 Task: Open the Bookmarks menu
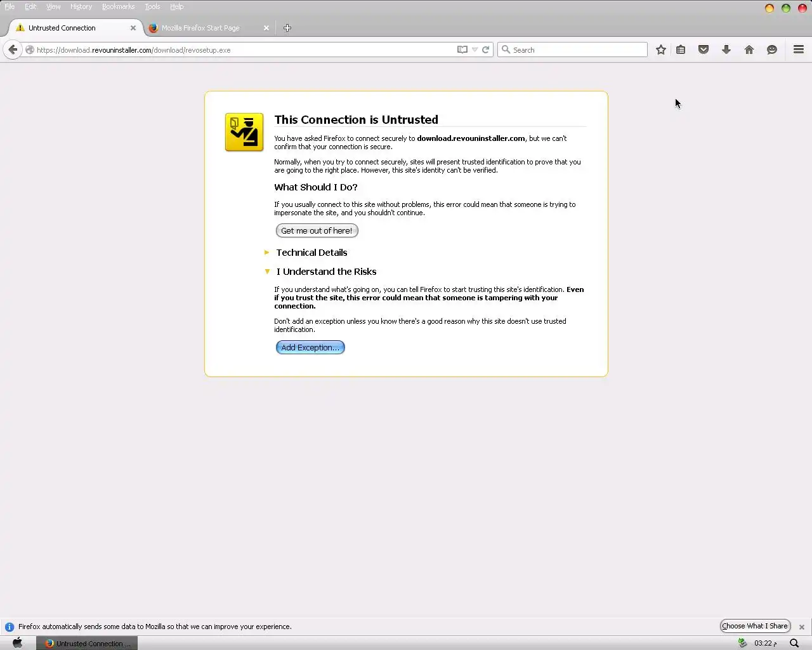[118, 6]
